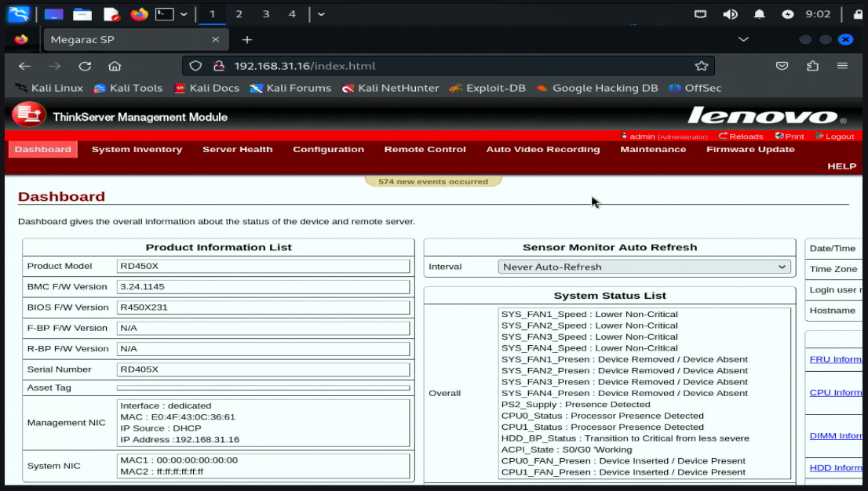The height and width of the screenshot is (491, 868).
Task: Open the Exploit-DB bookmark
Action: (x=487, y=88)
